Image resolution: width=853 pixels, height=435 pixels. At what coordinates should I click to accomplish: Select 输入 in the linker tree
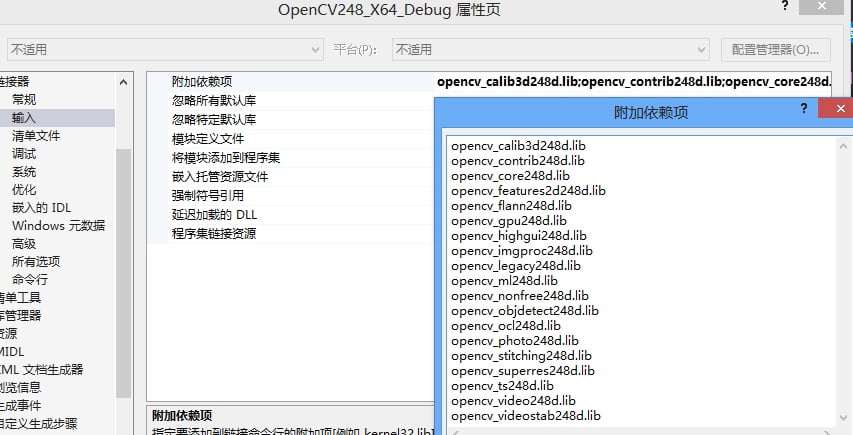coord(24,117)
